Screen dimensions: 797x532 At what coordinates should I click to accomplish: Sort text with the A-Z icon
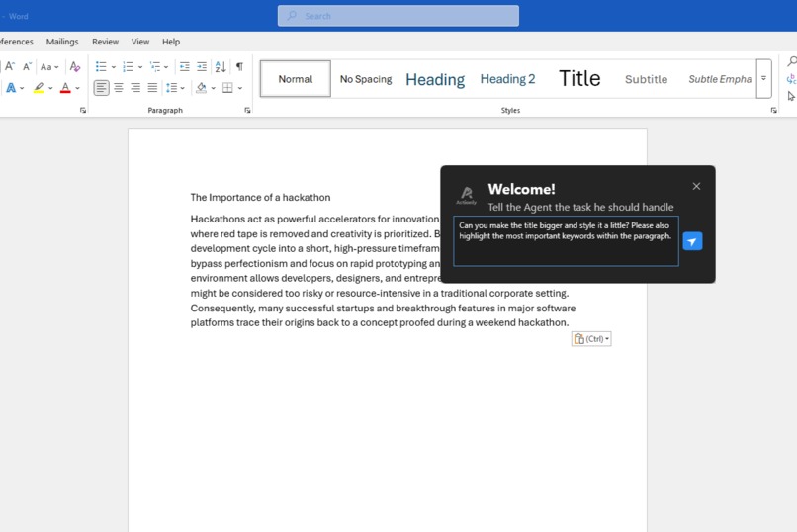click(221, 66)
